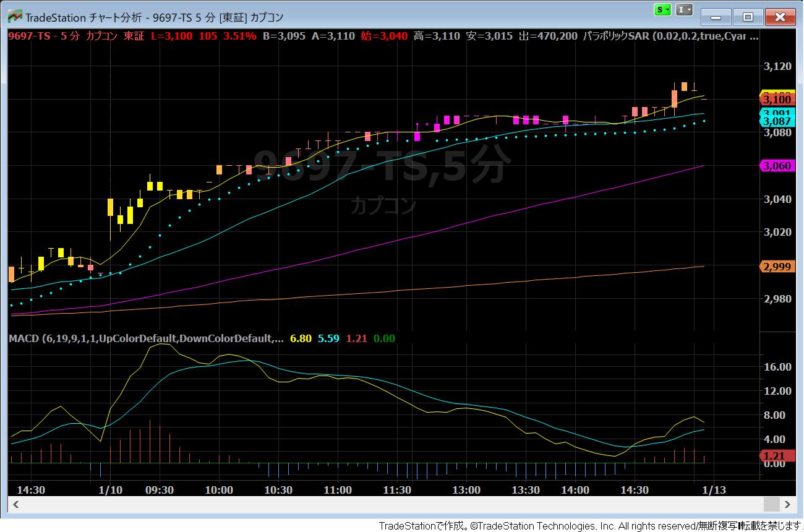Screen dimensions: 804x532
Task: Click the '出=470,200' volume value
Action: point(548,36)
